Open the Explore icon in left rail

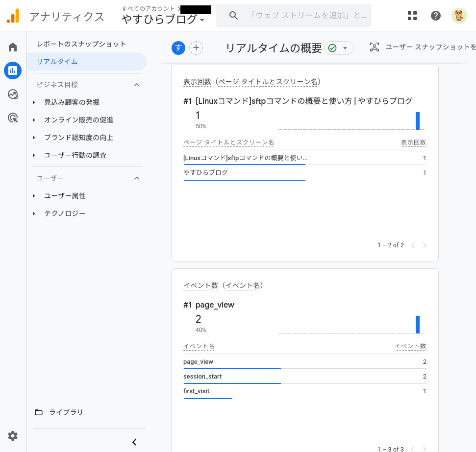[x=13, y=94]
